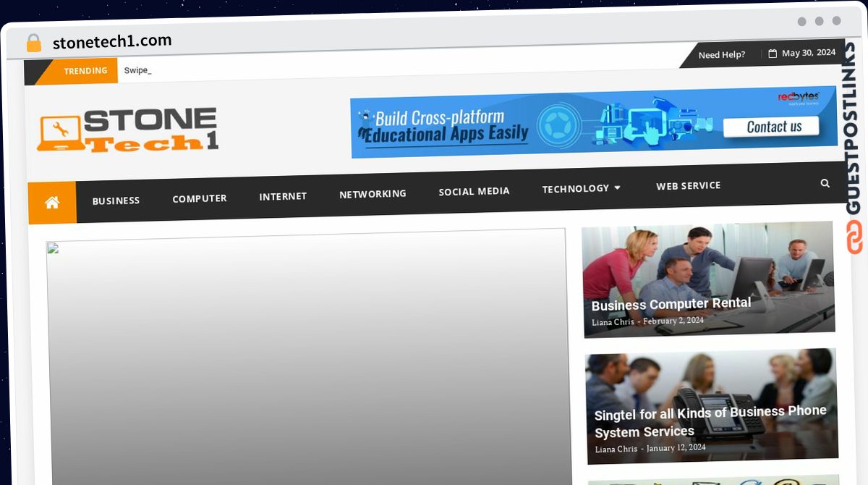The height and width of the screenshot is (485, 868).
Task: Click the StoneTech1 logo
Action: coord(128,130)
